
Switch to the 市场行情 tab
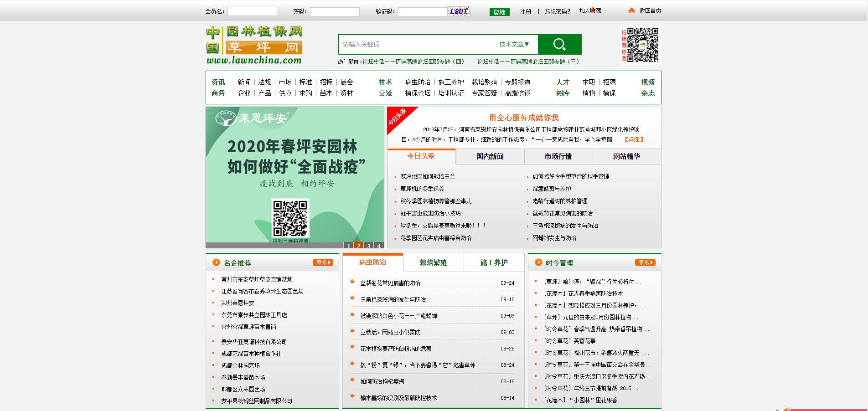tap(558, 156)
